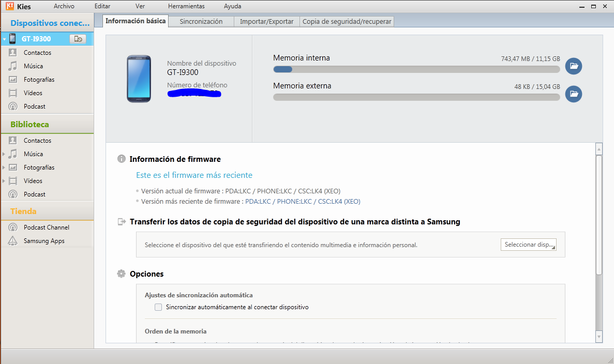Click latest firmware PDA:LKC link
Image resolution: width=614 pixels, height=364 pixels.
coord(303,202)
